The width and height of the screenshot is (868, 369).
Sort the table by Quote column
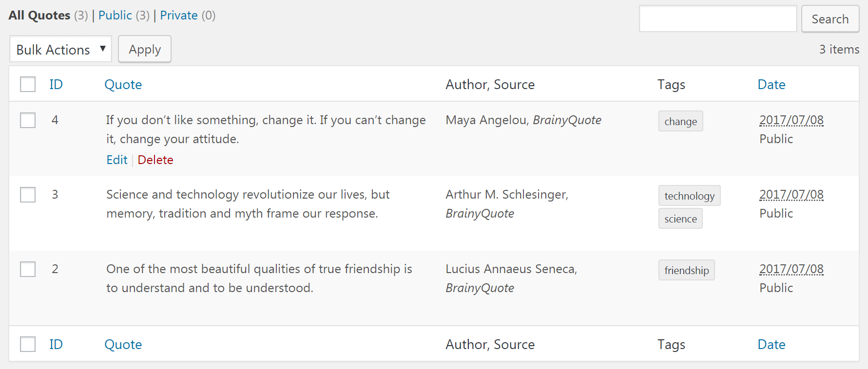pyautogui.click(x=123, y=84)
